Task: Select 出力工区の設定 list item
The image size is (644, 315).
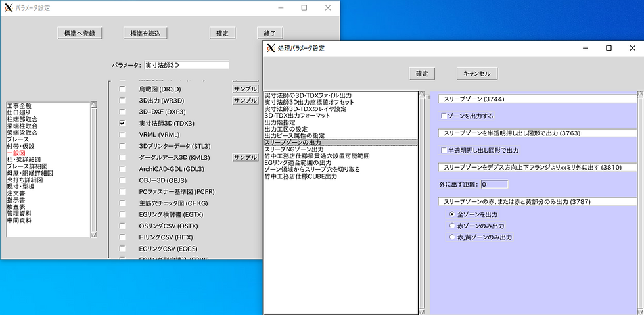Action: click(287, 129)
